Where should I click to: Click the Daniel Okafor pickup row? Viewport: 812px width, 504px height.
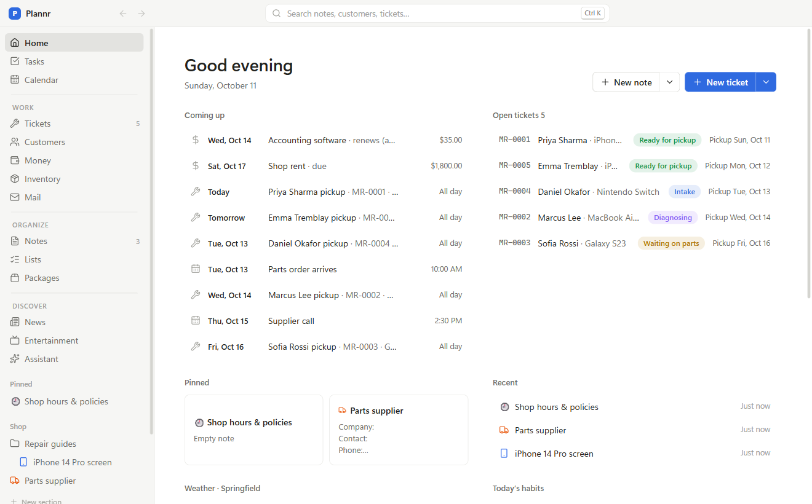pyautogui.click(x=326, y=243)
